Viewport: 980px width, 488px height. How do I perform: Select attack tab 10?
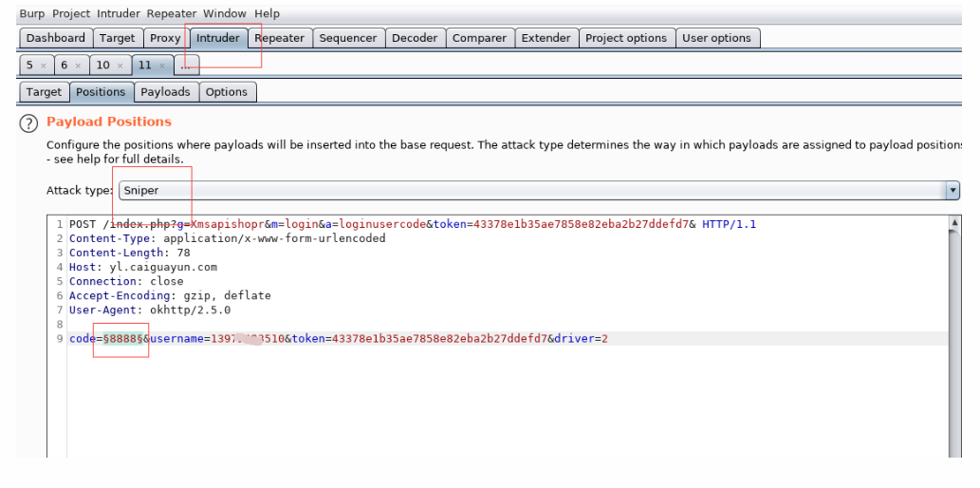tap(103, 66)
